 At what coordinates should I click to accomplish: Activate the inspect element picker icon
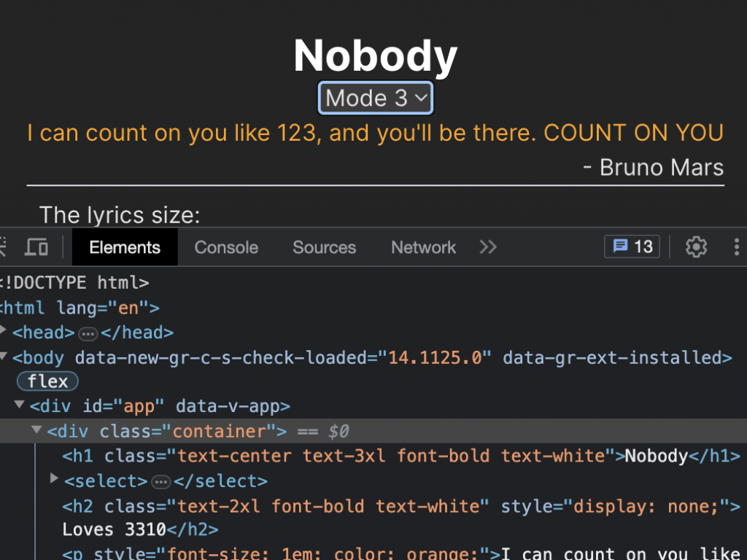(2, 247)
